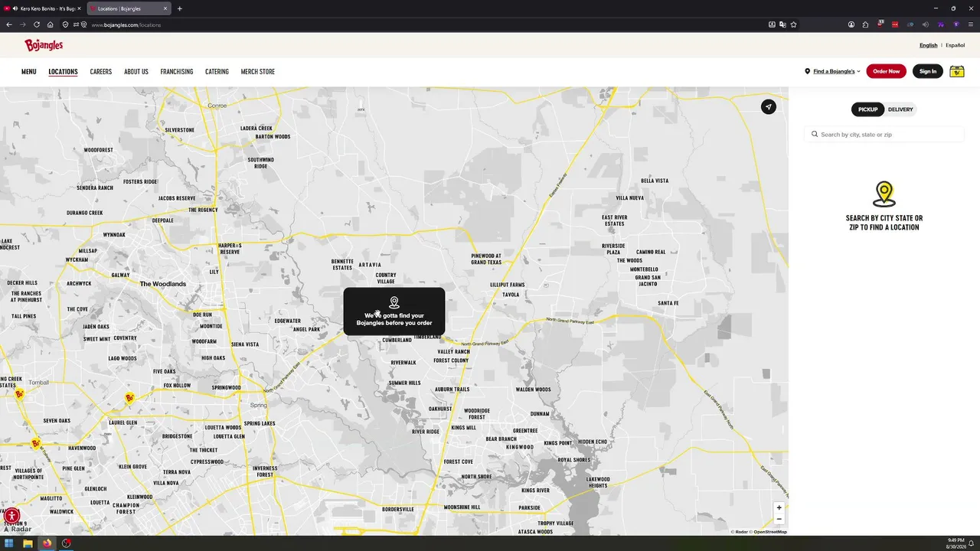Click the 'BORDERSVILLE' label on the map

click(x=398, y=509)
